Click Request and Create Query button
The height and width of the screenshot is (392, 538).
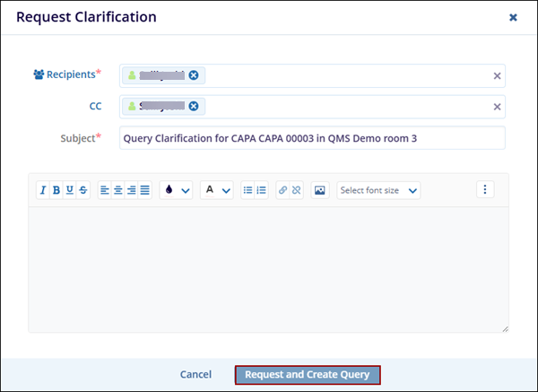coord(308,374)
